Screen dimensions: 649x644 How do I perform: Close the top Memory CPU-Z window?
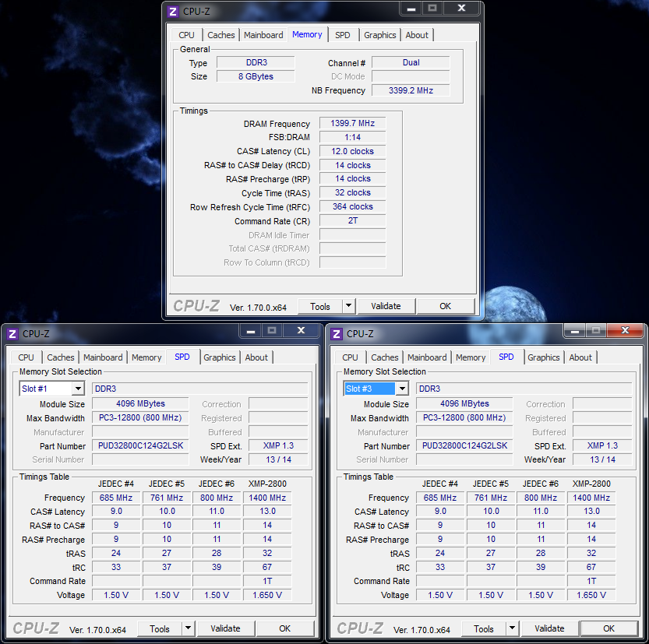[x=461, y=9]
